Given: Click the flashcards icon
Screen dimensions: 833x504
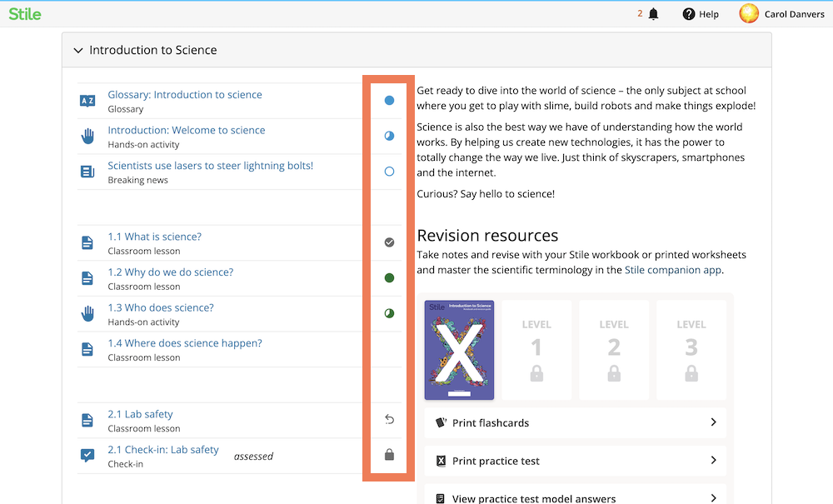Looking at the screenshot, I should pyautogui.click(x=441, y=422).
